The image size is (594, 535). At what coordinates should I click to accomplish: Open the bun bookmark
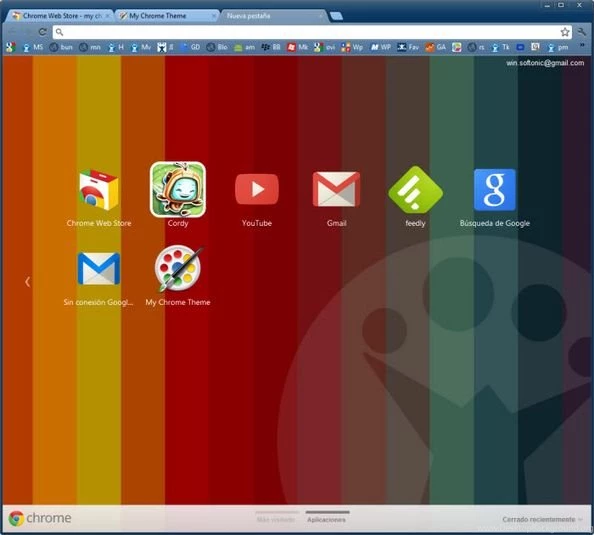pyautogui.click(x=61, y=47)
